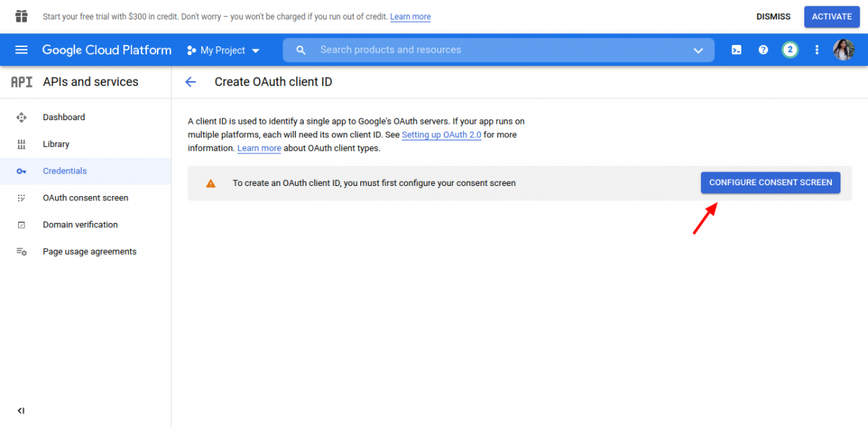Viewport: 868px width, 427px height.
Task: Expand the search bar options chevron
Action: tap(698, 50)
